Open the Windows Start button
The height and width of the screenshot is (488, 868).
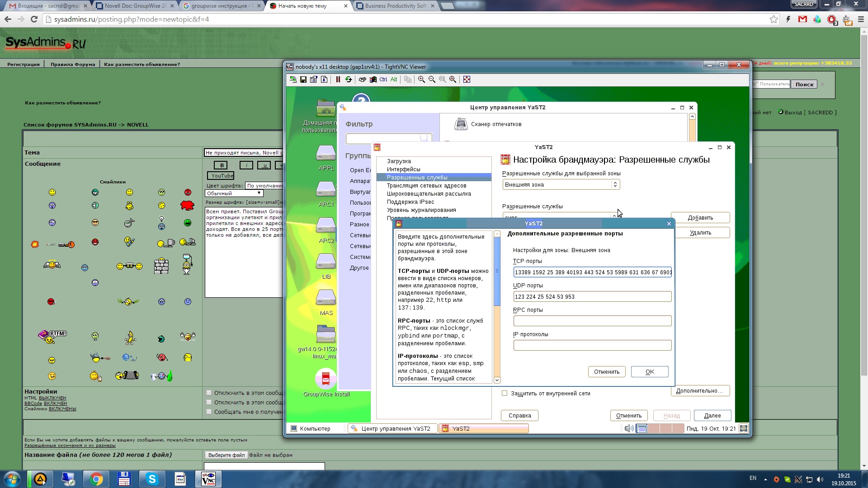(12, 479)
